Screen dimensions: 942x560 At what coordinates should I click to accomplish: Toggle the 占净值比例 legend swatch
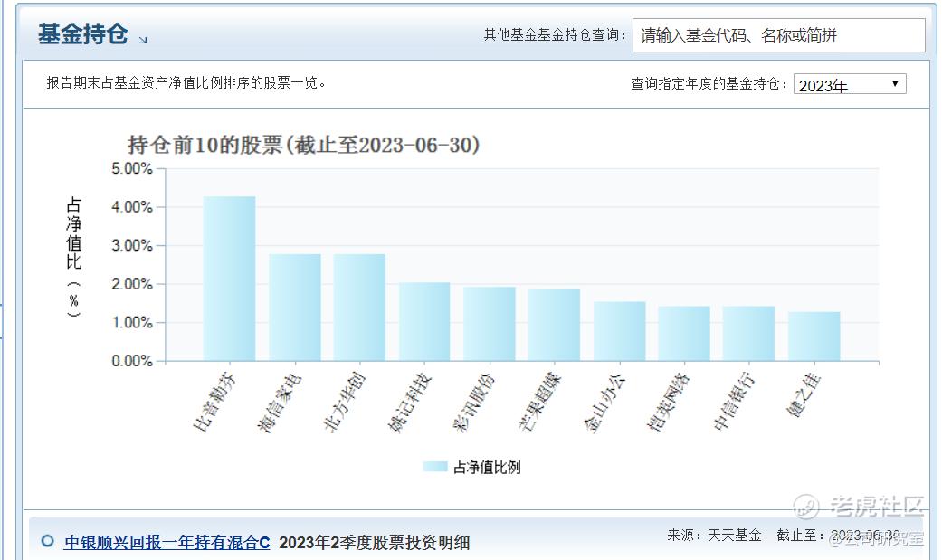tap(435, 467)
